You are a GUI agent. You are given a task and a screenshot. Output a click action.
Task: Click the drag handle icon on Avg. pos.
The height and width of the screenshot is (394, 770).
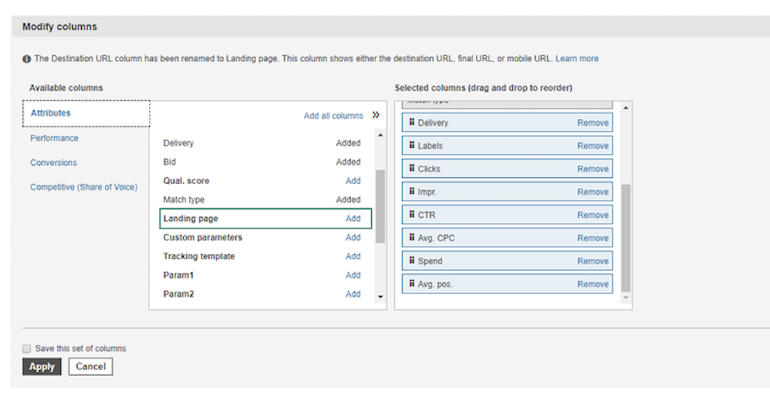coord(412,283)
